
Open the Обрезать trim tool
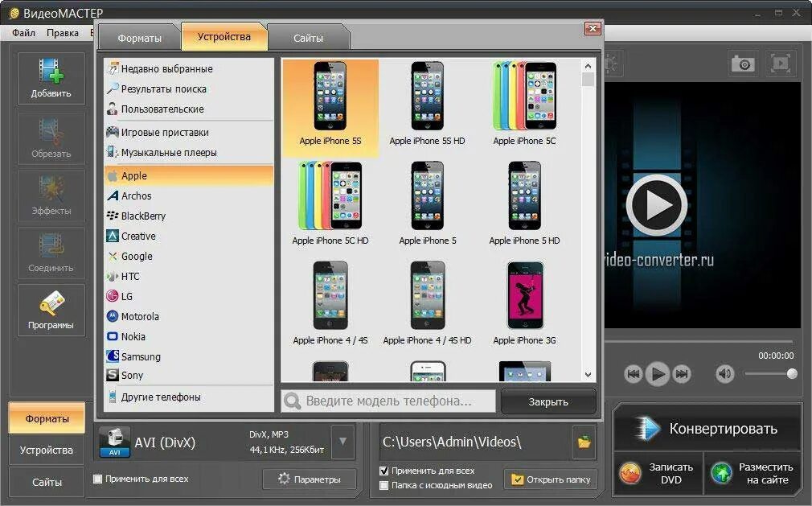click(x=51, y=138)
